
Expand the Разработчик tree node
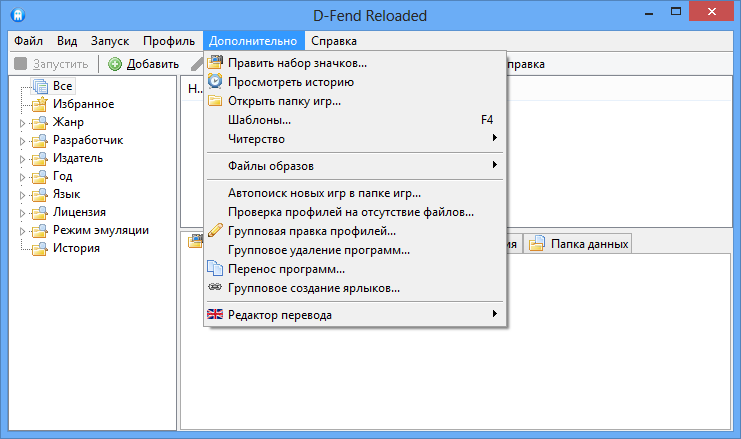22,141
